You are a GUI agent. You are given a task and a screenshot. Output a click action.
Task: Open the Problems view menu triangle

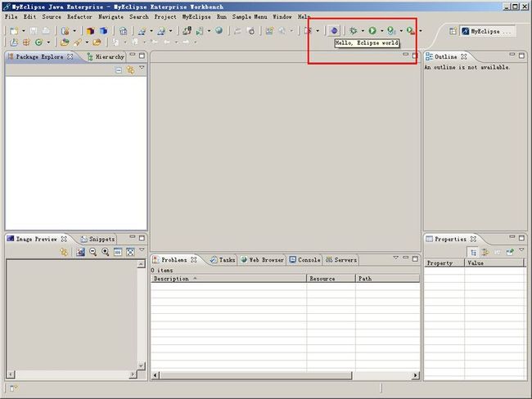click(395, 258)
